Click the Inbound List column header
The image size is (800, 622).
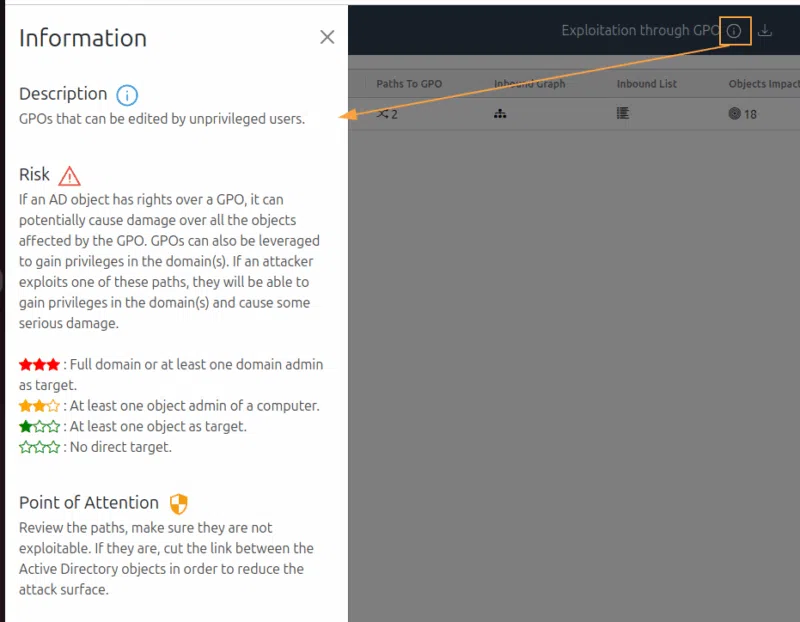(647, 84)
